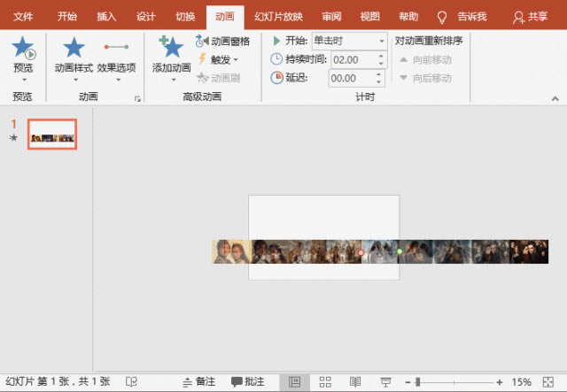Click the Share (共享) button
The height and width of the screenshot is (392, 567).
[x=530, y=17]
